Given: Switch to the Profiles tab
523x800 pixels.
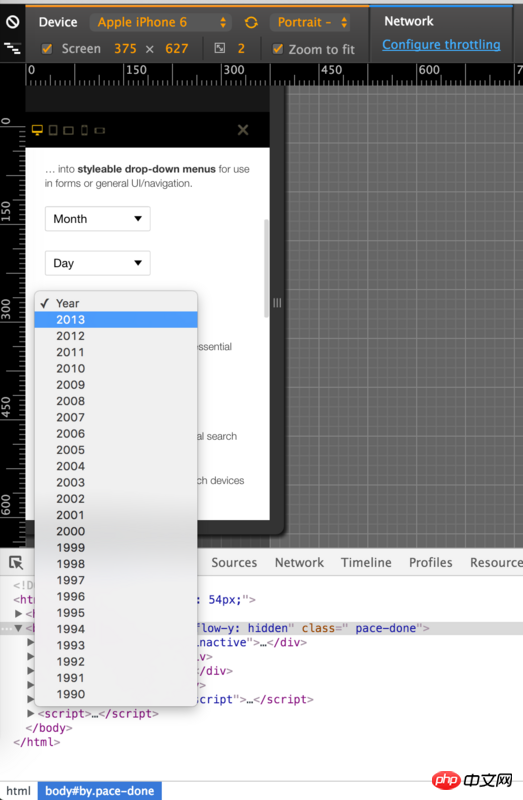Looking at the screenshot, I should click(x=431, y=563).
